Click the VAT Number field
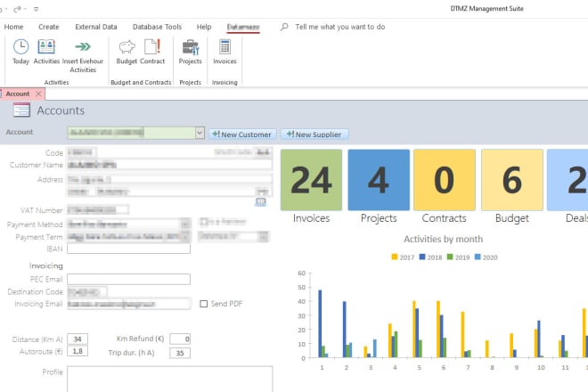 (x=98, y=209)
